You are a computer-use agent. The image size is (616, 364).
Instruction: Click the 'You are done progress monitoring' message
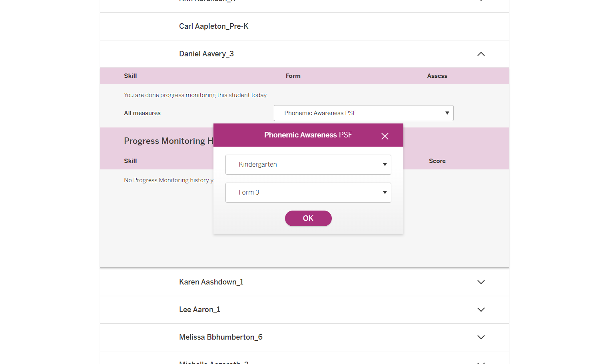pyautogui.click(x=196, y=95)
